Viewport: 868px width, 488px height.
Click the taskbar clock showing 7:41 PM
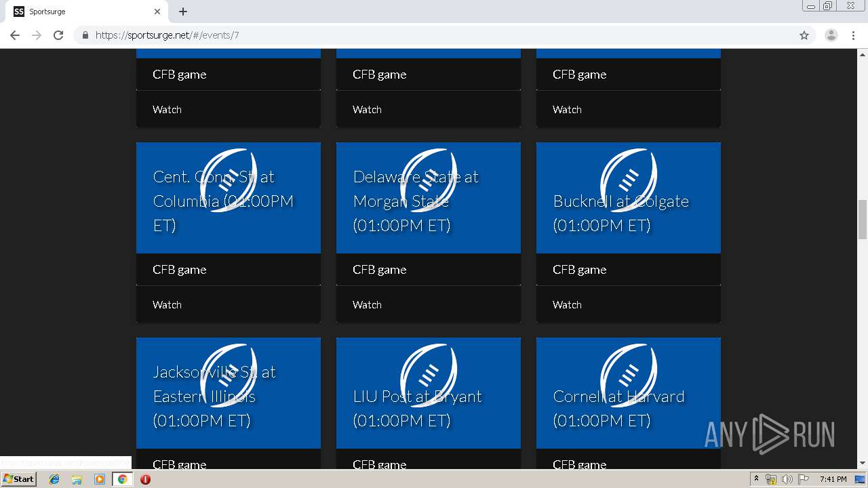click(833, 479)
